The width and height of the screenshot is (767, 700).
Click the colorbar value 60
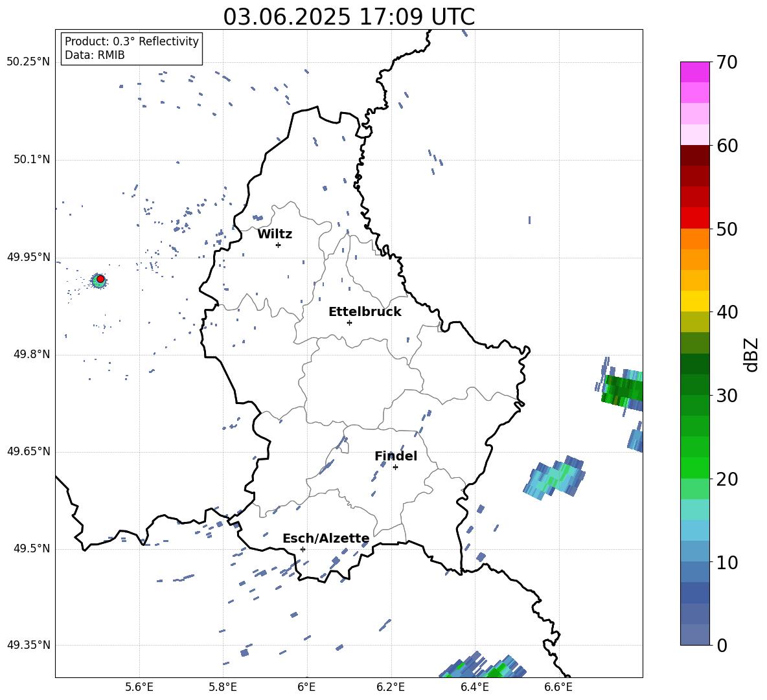(x=727, y=146)
